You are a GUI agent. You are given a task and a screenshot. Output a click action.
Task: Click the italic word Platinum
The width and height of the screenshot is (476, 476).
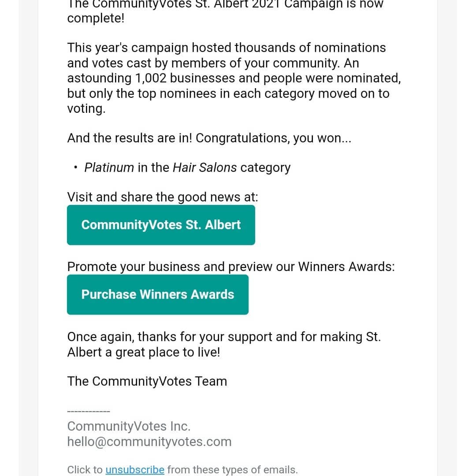(109, 167)
